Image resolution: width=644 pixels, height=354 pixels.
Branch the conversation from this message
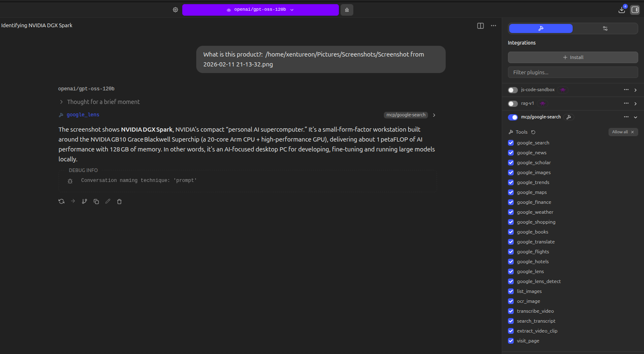click(x=85, y=201)
